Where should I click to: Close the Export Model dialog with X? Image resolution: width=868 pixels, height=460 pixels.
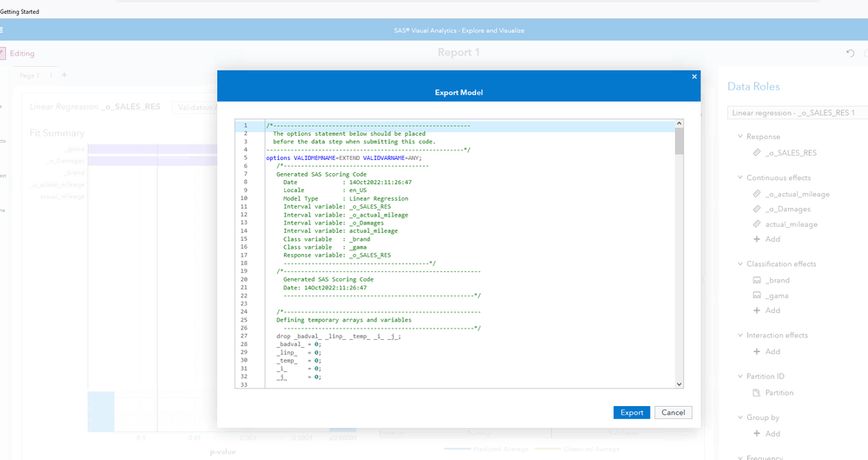click(694, 77)
